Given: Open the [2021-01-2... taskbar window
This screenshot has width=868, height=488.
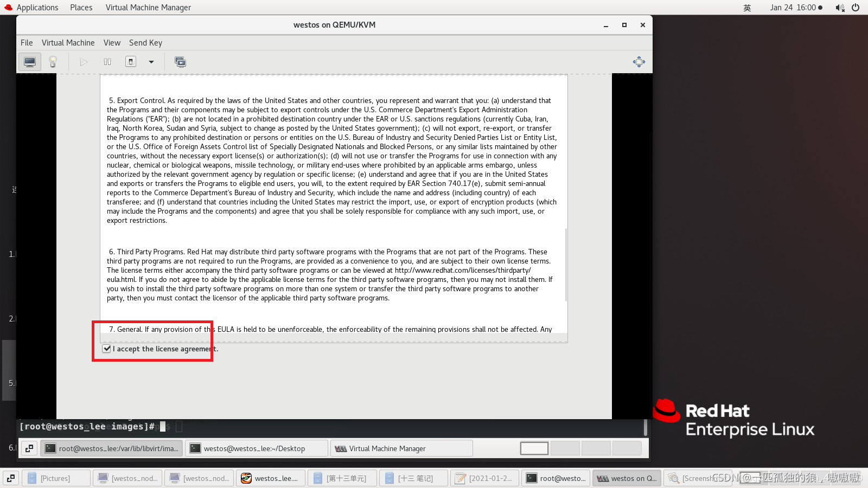Looking at the screenshot, I should (485, 478).
